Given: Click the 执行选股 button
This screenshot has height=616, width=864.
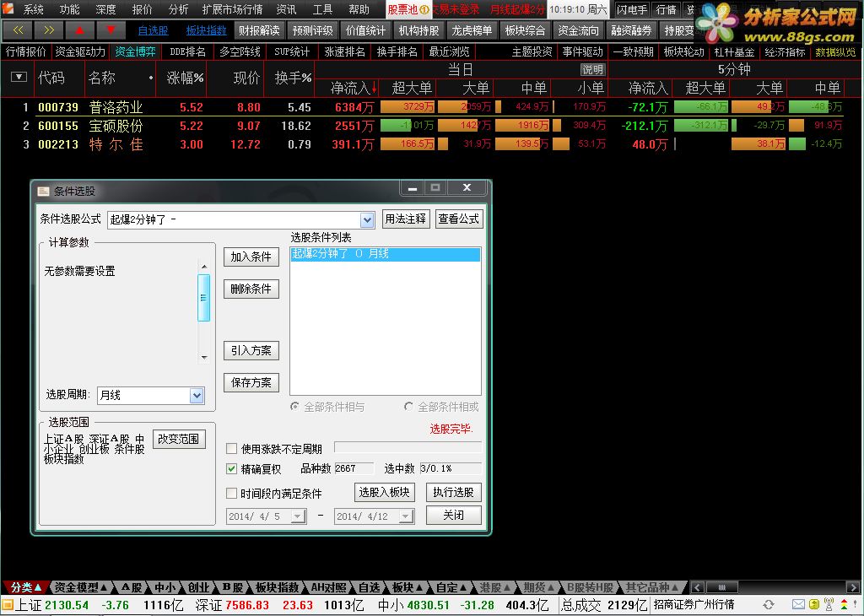Looking at the screenshot, I should (453, 492).
